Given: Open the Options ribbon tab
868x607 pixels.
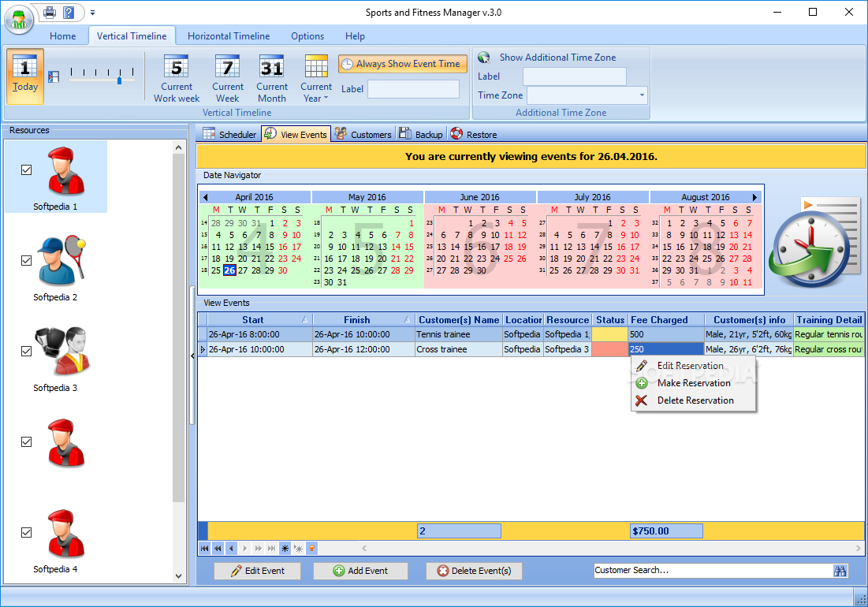Looking at the screenshot, I should tap(307, 36).
